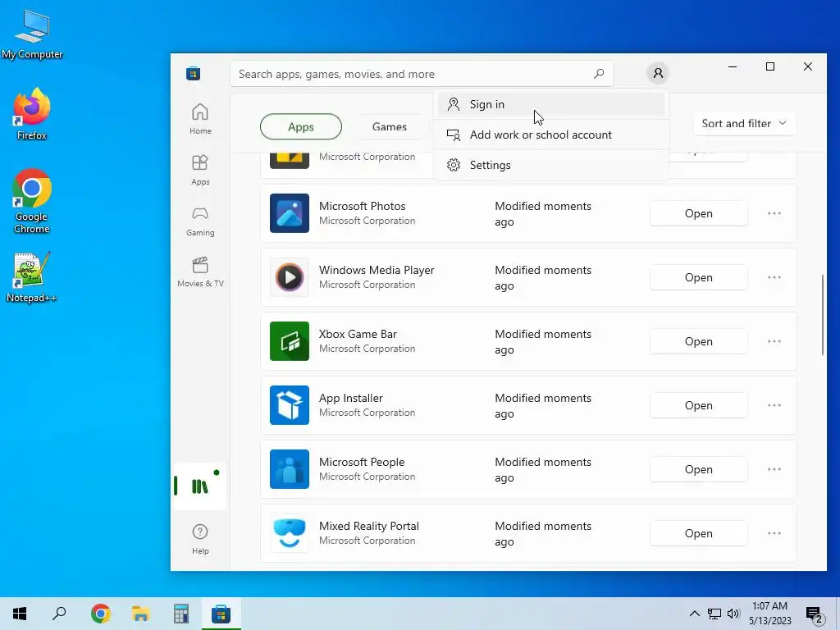This screenshot has width=840, height=630.
Task: Open Microsoft People with Open button
Action: pos(699,469)
